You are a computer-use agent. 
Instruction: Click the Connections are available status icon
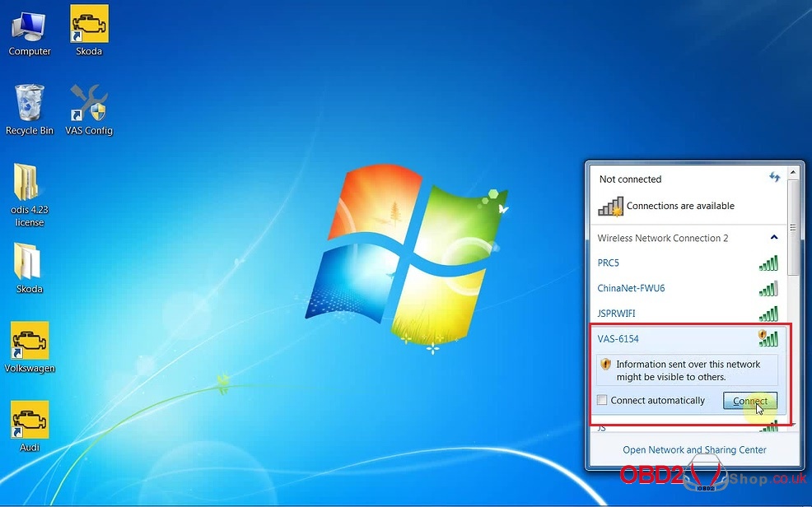pyautogui.click(x=610, y=207)
